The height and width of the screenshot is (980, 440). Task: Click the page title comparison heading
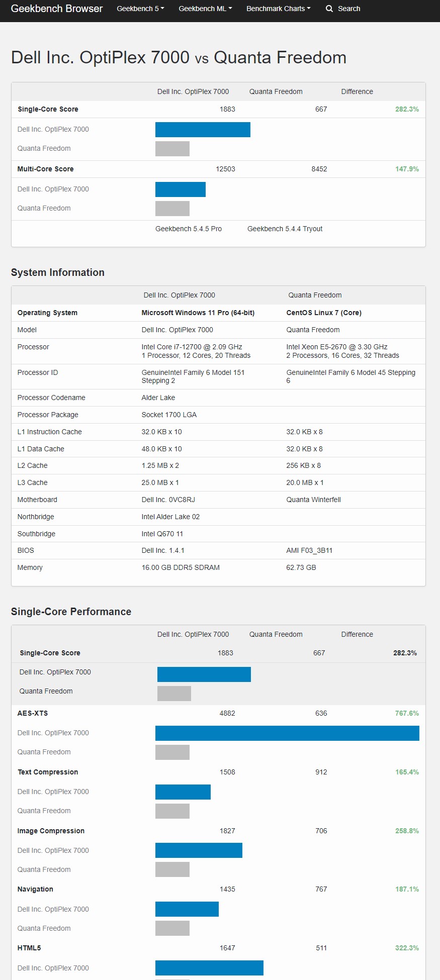(x=179, y=58)
